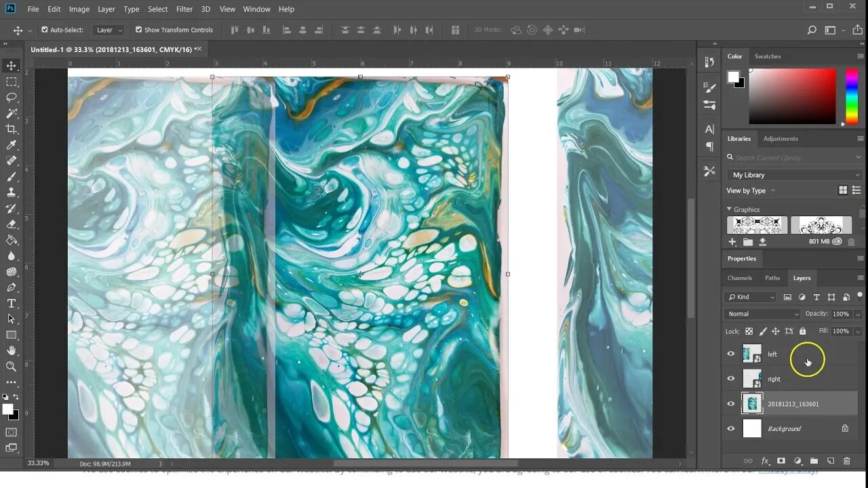Select the Rectangle shape tool
Screen dimensions: 868x488
12,335
